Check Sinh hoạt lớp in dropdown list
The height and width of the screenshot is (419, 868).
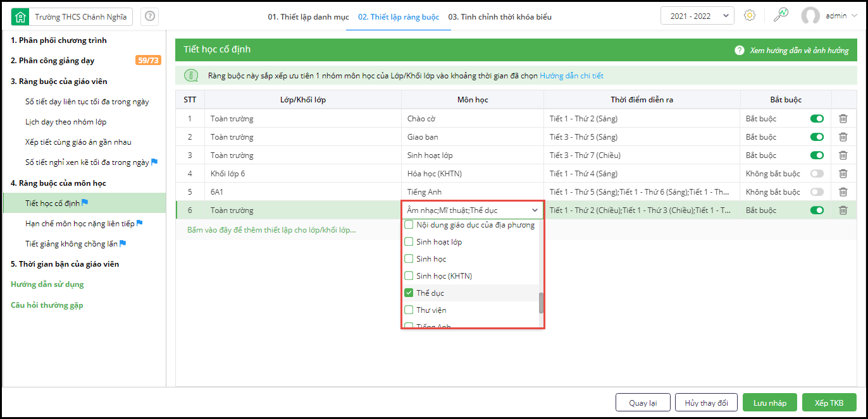click(409, 242)
